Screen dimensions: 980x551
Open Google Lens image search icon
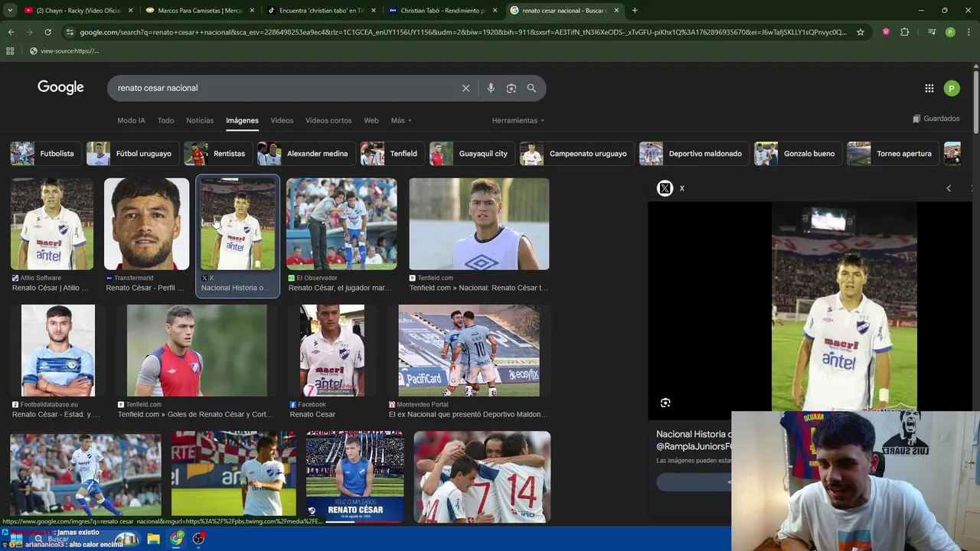511,88
